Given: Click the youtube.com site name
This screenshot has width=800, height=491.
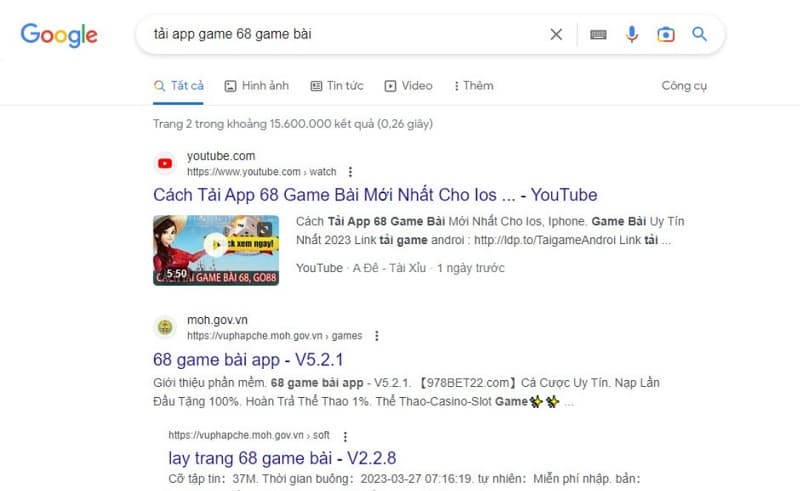Looking at the screenshot, I should tap(221, 156).
